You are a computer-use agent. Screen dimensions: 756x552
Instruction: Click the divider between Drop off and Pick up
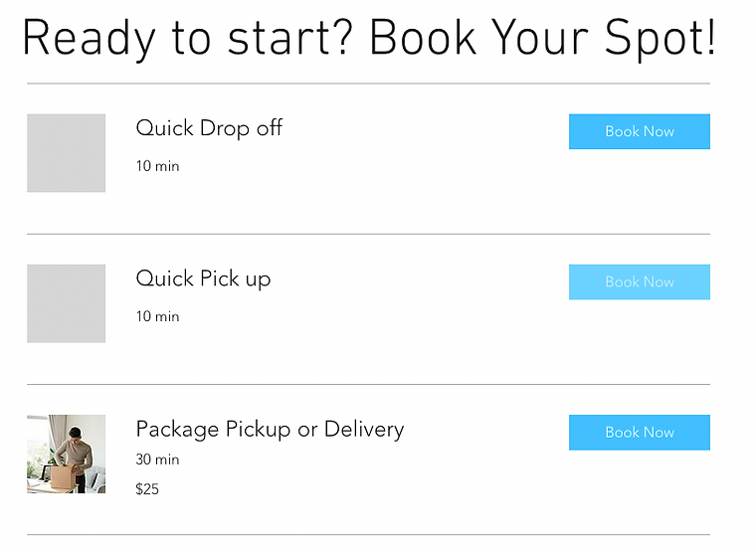pos(368,235)
